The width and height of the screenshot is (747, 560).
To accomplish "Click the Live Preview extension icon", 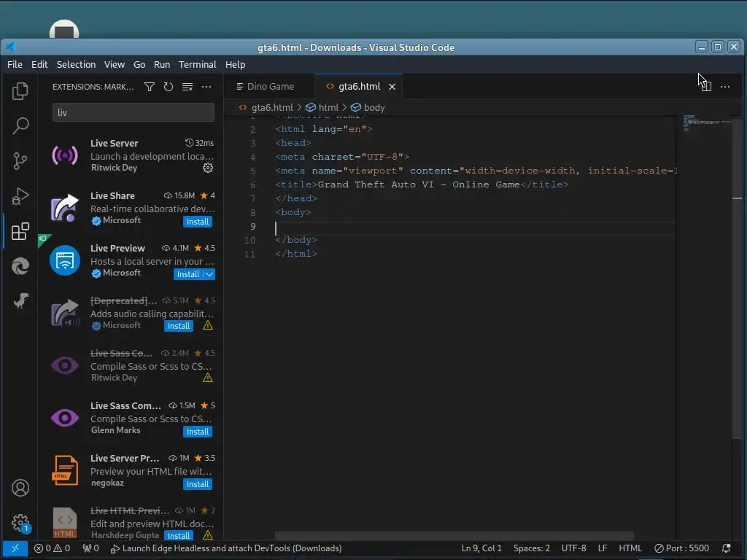I will (x=65, y=260).
